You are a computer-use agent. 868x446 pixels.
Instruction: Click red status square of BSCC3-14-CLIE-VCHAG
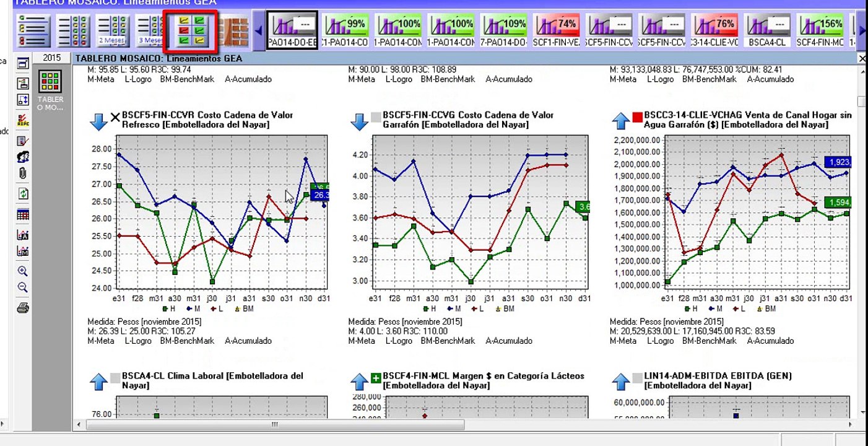(x=637, y=117)
